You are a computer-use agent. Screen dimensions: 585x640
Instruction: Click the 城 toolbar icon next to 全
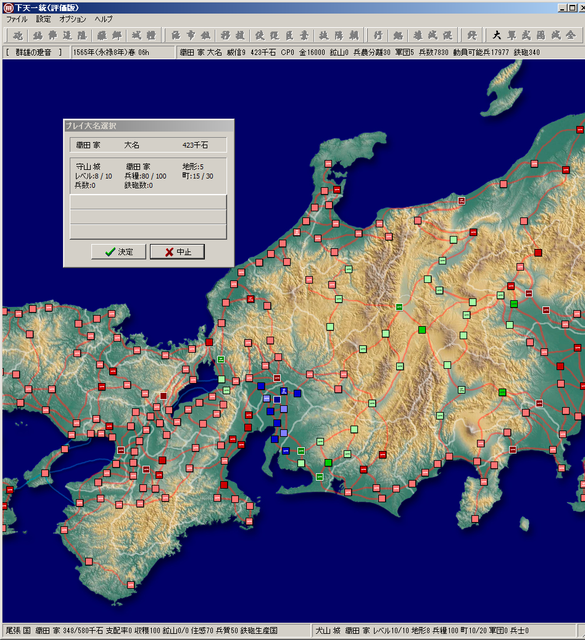[556, 36]
